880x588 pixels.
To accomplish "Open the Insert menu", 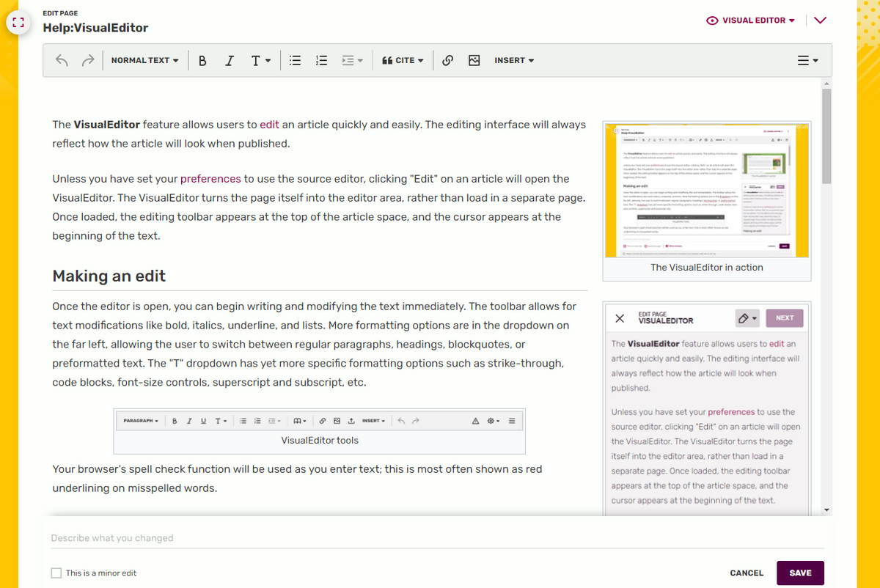I will click(514, 60).
